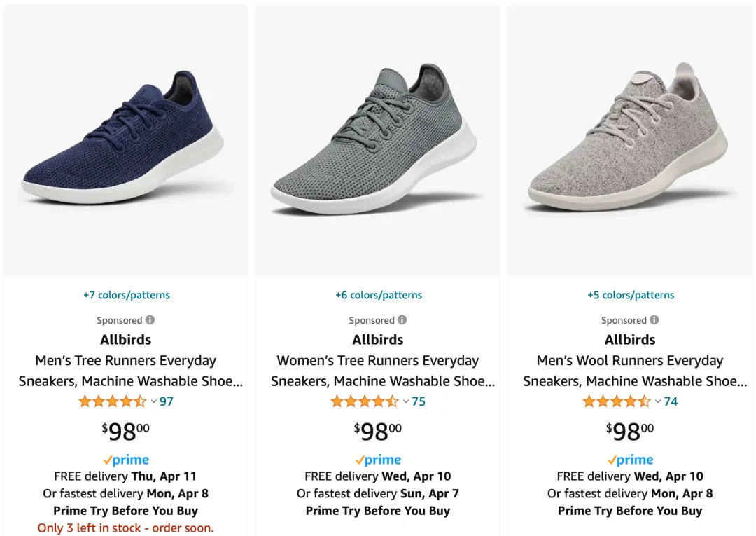Click prime badge under Men's Tree Runners
756x536 pixels.
point(126,460)
